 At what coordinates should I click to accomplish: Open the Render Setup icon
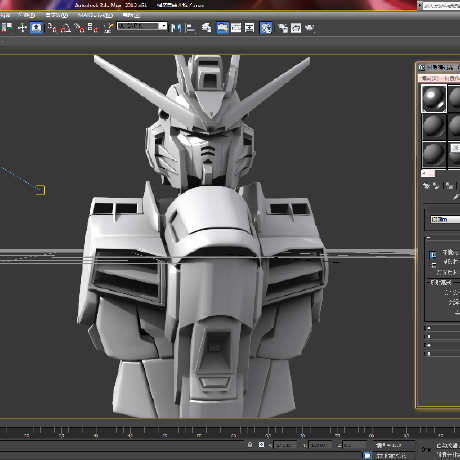pos(283,28)
